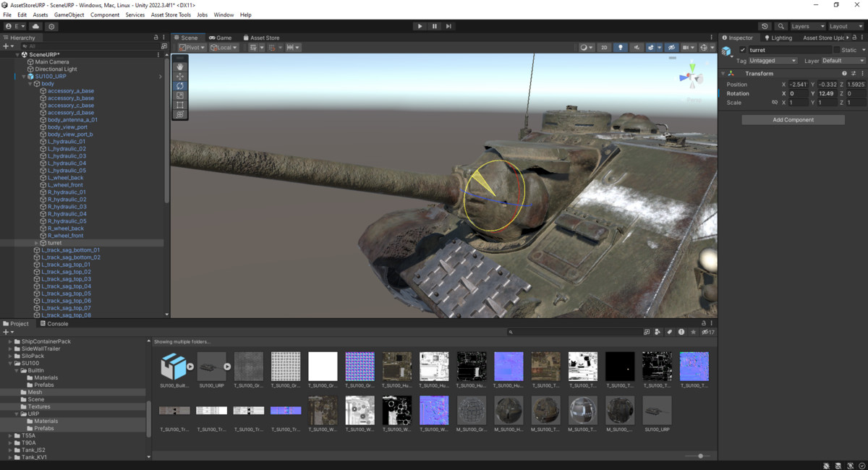The width and height of the screenshot is (868, 470).
Task: Lock the Hierarchy panel
Action: [156, 38]
